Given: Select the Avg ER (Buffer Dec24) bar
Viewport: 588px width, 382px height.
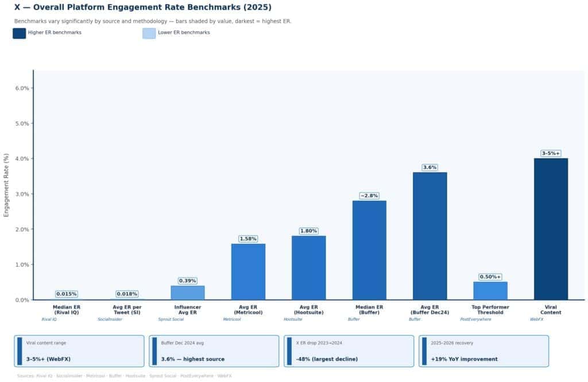Looking at the screenshot, I should [430, 236].
